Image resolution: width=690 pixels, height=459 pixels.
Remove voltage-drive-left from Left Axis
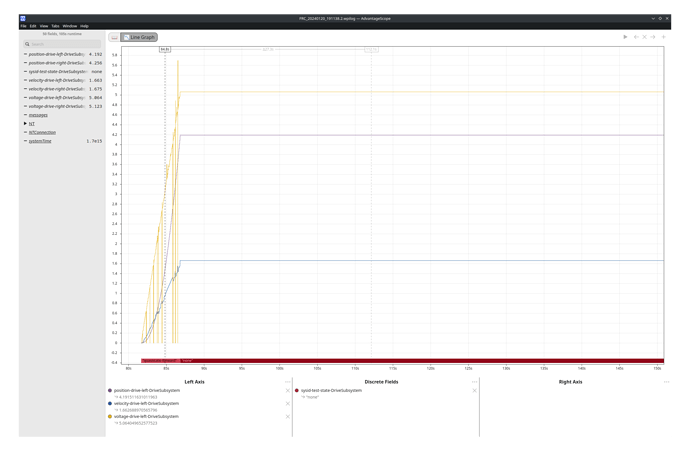288,417
